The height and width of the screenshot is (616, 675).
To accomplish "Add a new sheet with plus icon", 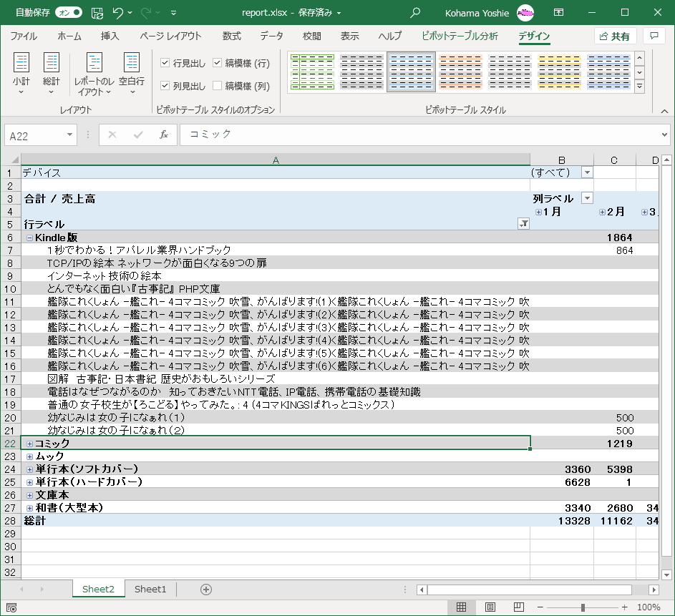I will click(205, 590).
